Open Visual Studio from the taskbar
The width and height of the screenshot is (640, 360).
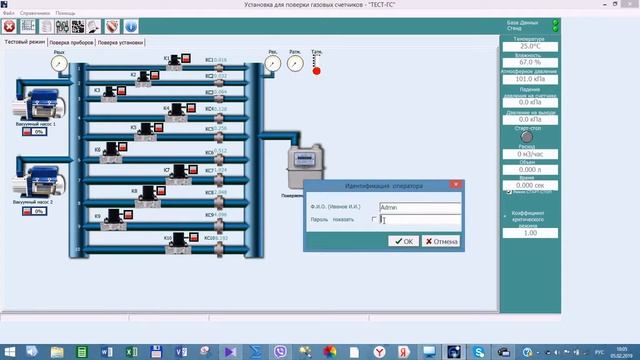pyautogui.click(x=231, y=351)
